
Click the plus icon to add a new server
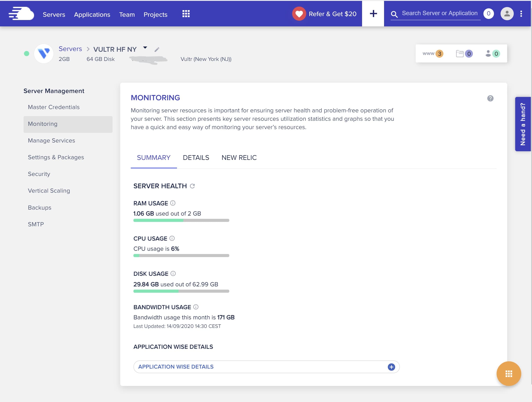[373, 13]
